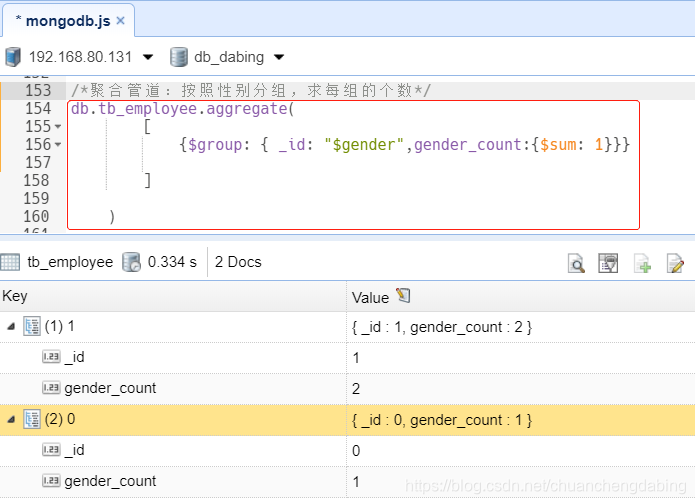Click the tb_employee result label
Viewport: 695px width, 504px height.
70,262
